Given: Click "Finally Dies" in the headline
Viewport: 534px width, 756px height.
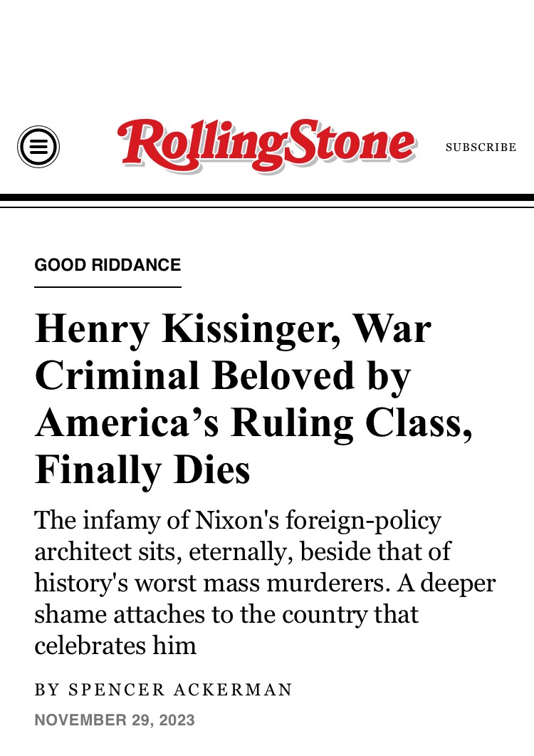Looking at the screenshot, I should pos(142,470).
